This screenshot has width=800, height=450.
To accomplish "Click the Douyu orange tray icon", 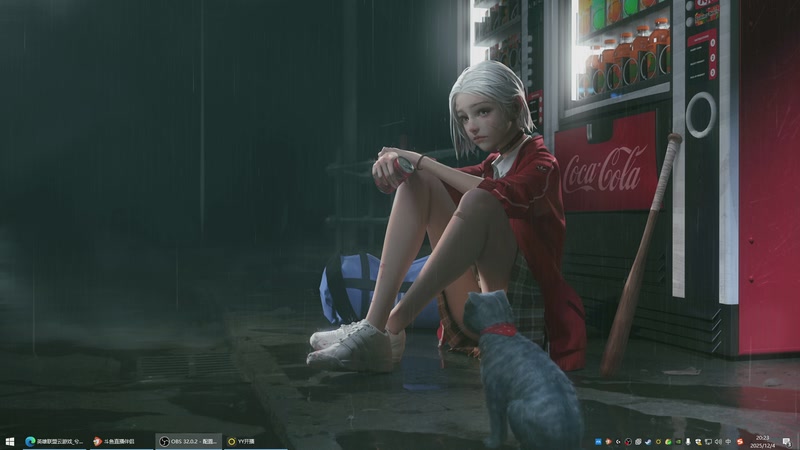I will coord(609,442).
